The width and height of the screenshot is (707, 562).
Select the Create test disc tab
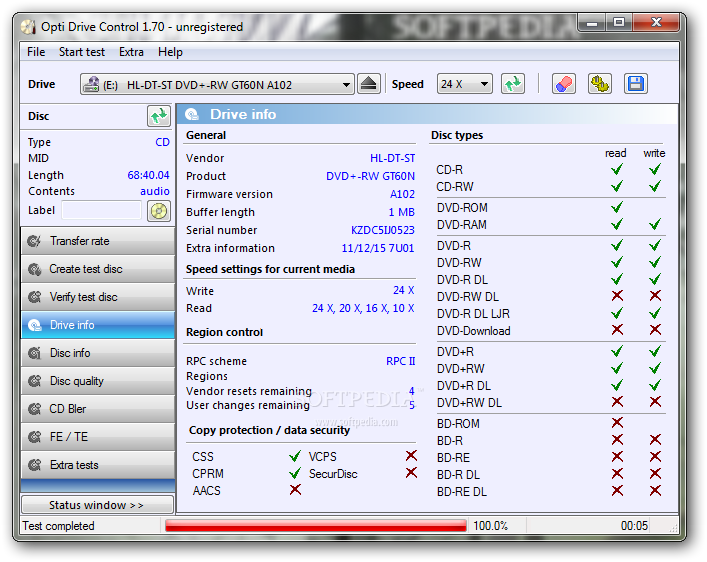click(x=98, y=269)
